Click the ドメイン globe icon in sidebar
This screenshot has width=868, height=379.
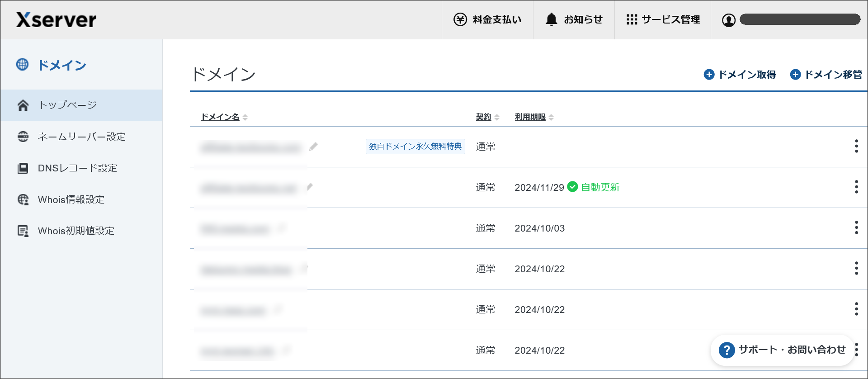[x=22, y=65]
